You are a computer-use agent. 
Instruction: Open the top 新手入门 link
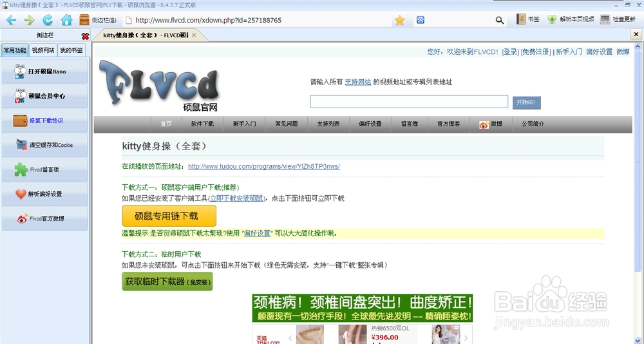click(569, 52)
